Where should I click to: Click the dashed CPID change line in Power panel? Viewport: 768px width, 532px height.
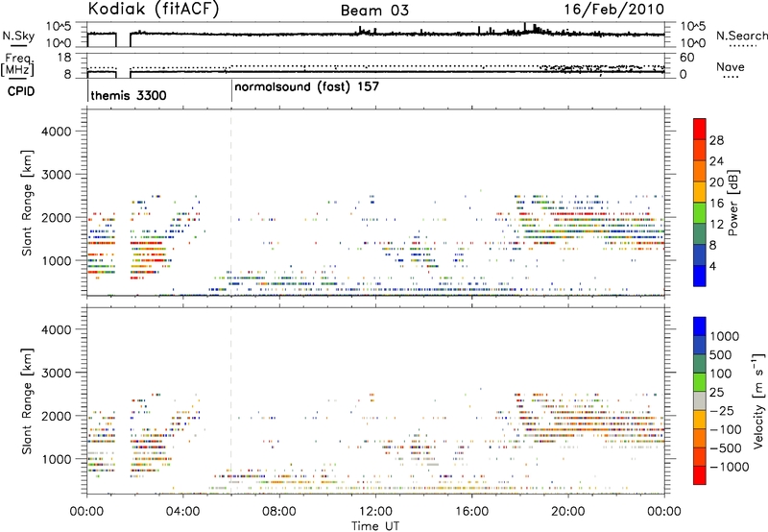tap(231, 201)
